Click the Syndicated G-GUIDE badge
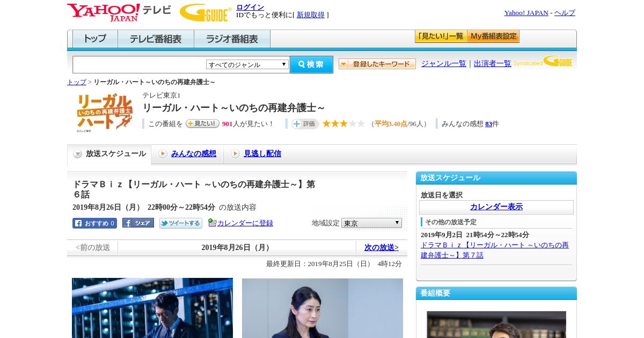Image resolution: width=644 pixels, height=338 pixels. (x=543, y=61)
